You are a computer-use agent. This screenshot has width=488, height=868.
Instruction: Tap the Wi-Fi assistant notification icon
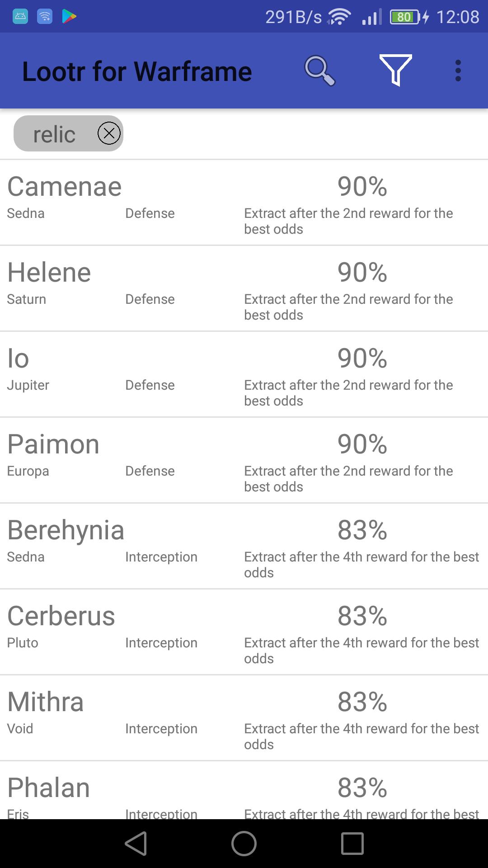click(45, 17)
